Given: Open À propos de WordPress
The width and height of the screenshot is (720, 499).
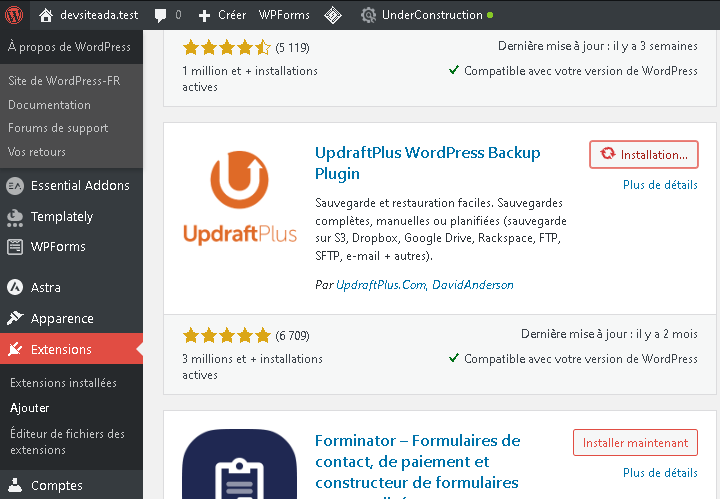Looking at the screenshot, I should [69, 47].
